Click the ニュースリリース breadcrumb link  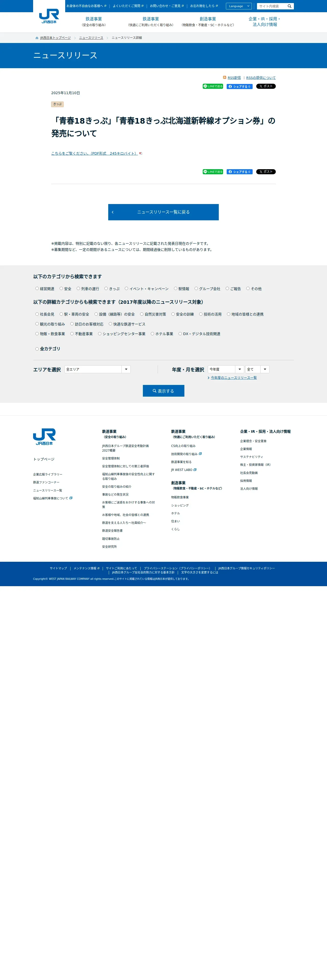pyautogui.click(x=91, y=38)
